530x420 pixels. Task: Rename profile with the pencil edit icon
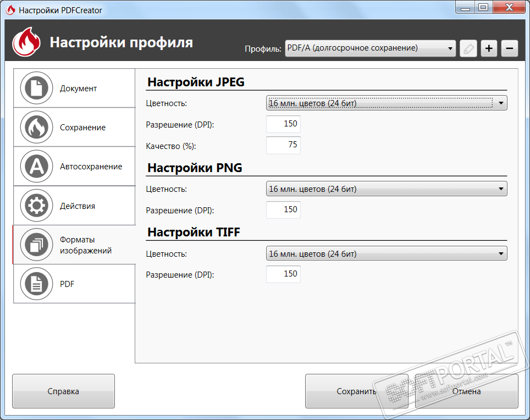[468, 49]
